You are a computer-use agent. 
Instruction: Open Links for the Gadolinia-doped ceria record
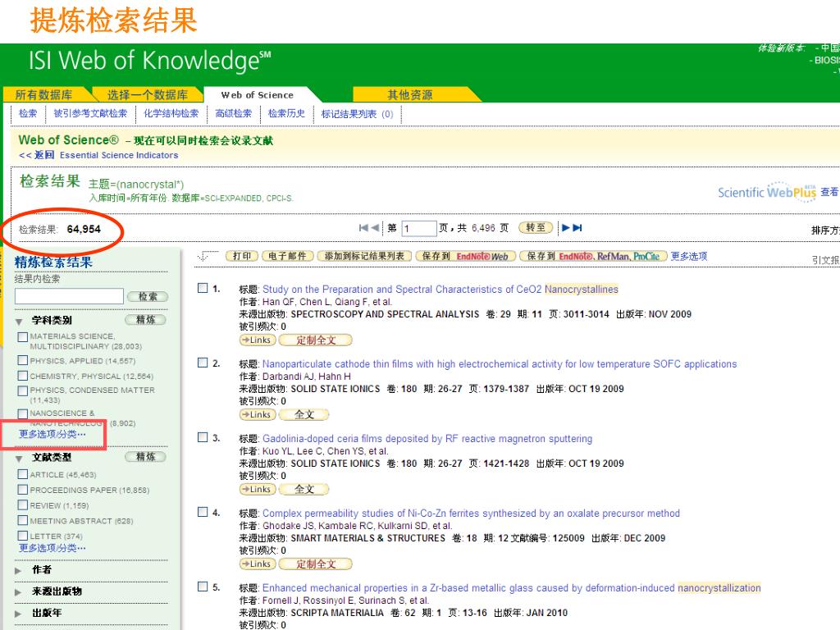[x=258, y=489]
